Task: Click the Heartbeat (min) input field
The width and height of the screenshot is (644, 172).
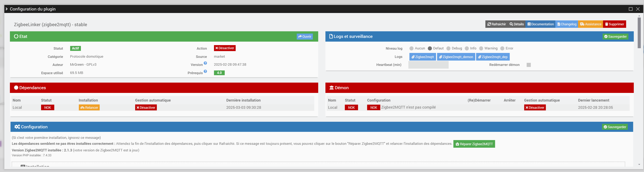Action: [x=429, y=65]
